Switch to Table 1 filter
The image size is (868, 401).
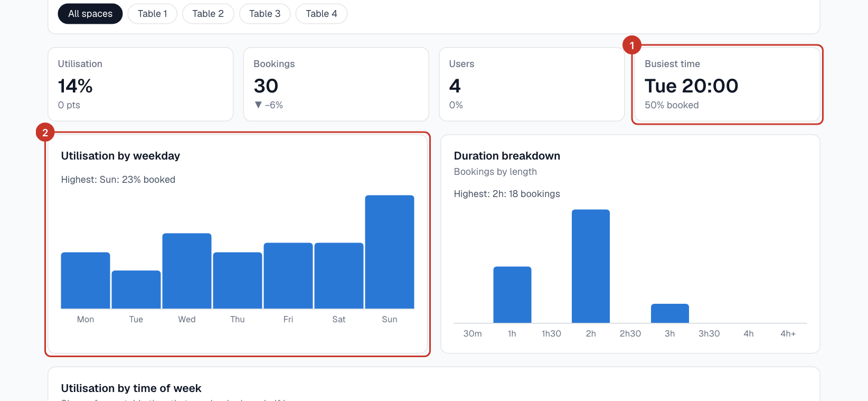click(x=153, y=14)
